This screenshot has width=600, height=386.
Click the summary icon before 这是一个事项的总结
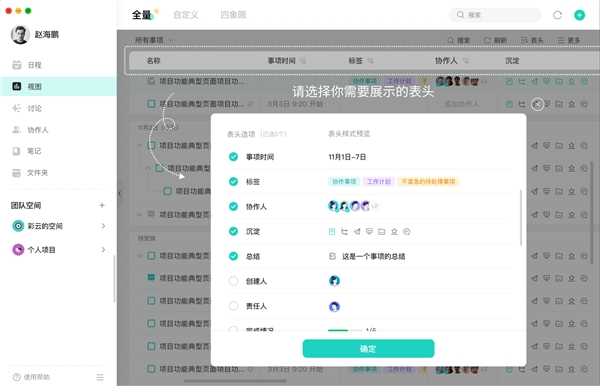pyautogui.click(x=332, y=256)
